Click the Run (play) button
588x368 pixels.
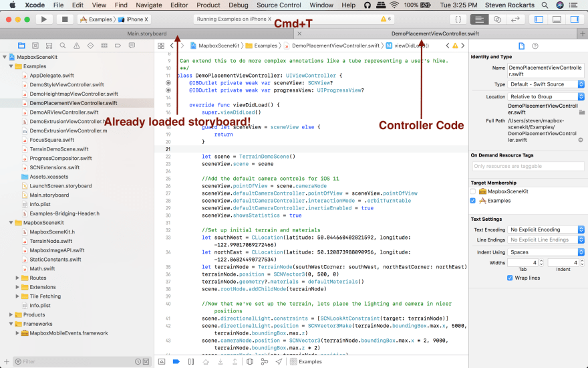44,19
